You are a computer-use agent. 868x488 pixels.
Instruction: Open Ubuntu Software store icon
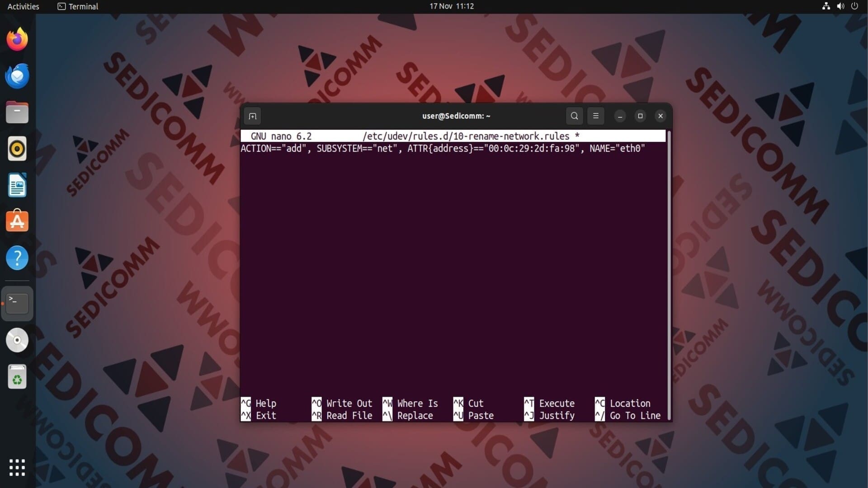tap(17, 221)
